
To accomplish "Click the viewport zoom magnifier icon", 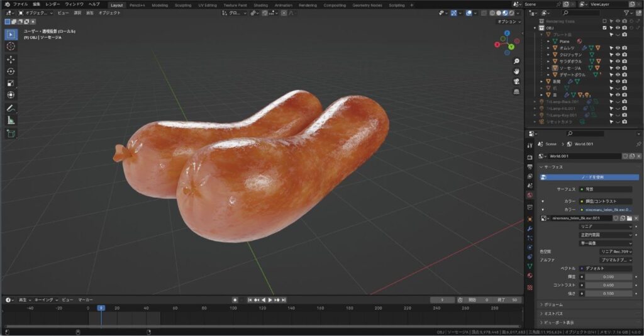I will click(516, 61).
